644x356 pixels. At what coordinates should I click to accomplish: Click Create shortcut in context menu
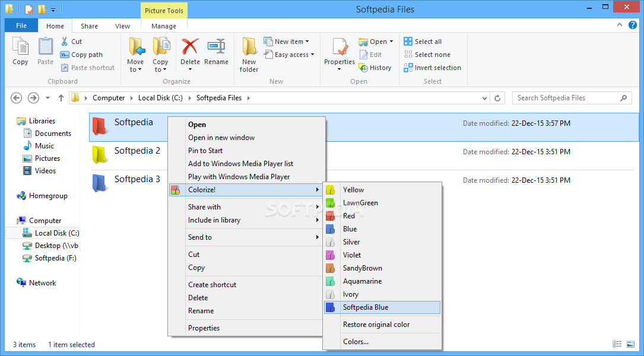(246, 285)
